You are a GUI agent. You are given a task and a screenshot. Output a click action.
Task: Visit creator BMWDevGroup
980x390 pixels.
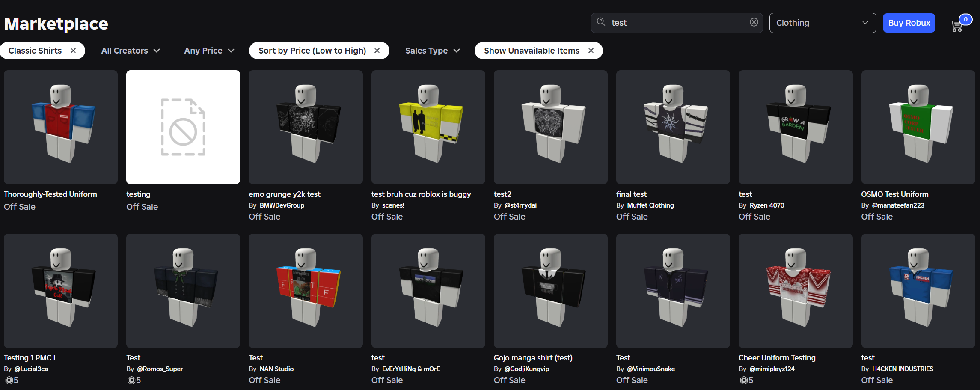pyautogui.click(x=282, y=205)
